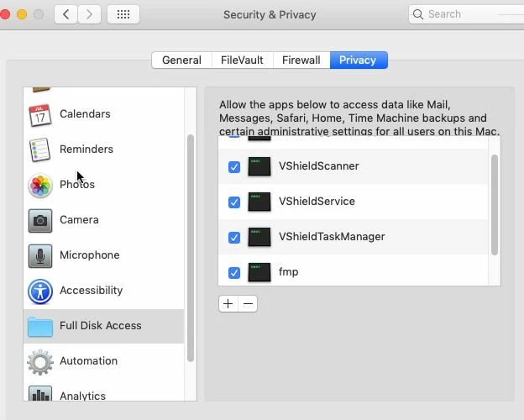Click the Automation gear icon
The image size is (524, 420).
(x=40, y=362)
